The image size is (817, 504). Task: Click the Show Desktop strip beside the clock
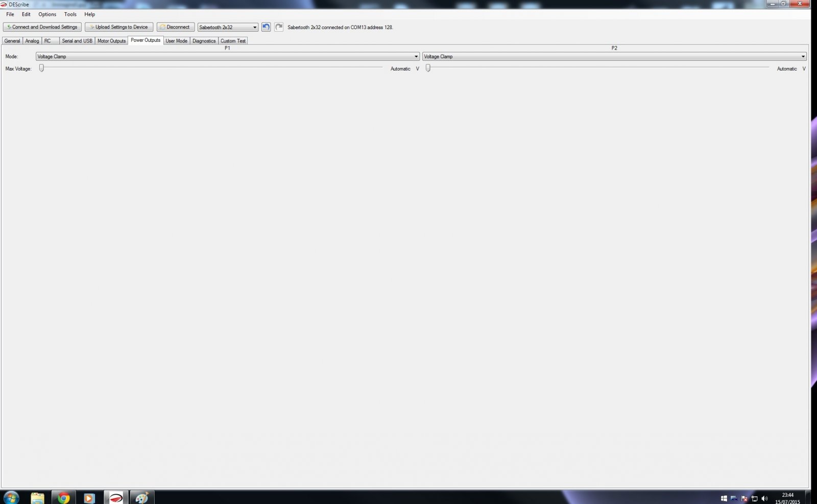(x=808, y=497)
